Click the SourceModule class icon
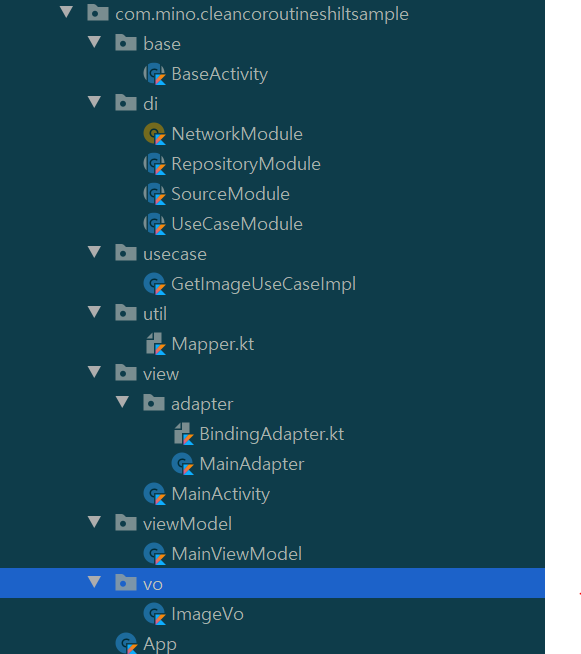This screenshot has height=654, width=581. [155, 194]
